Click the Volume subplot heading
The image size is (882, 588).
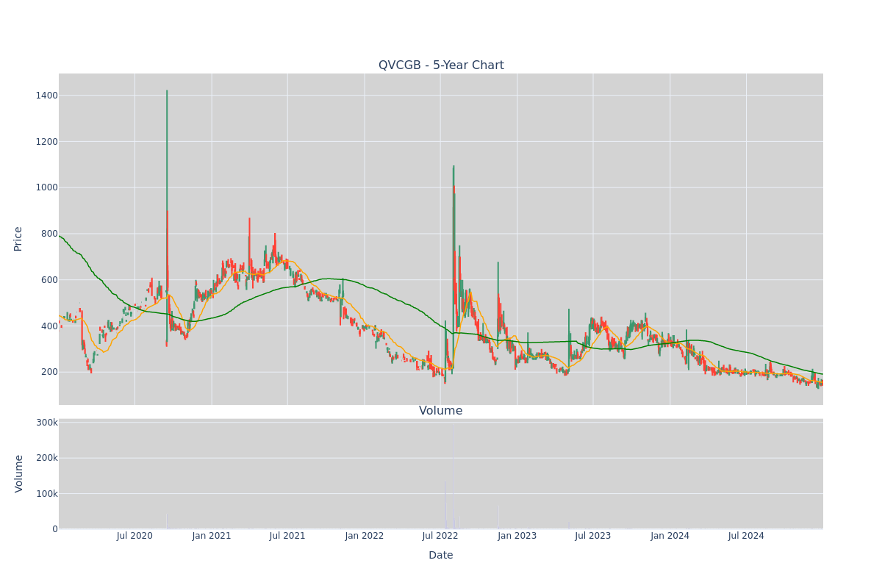pyautogui.click(x=441, y=411)
